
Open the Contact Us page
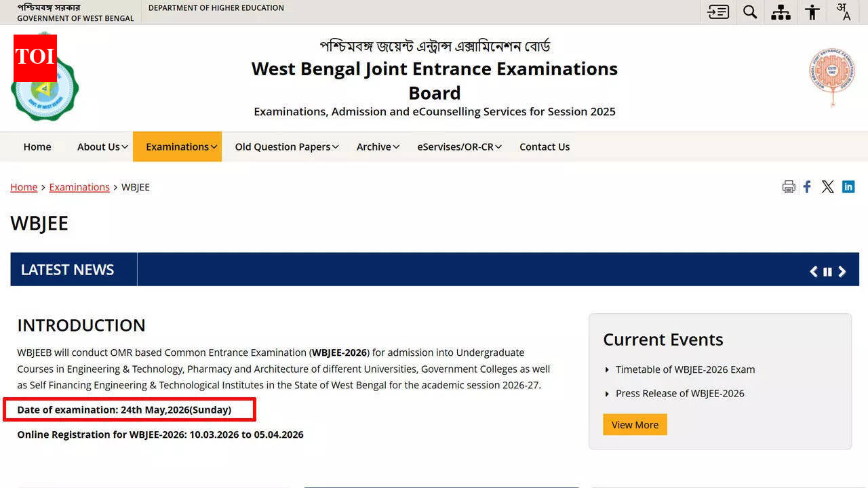click(545, 146)
